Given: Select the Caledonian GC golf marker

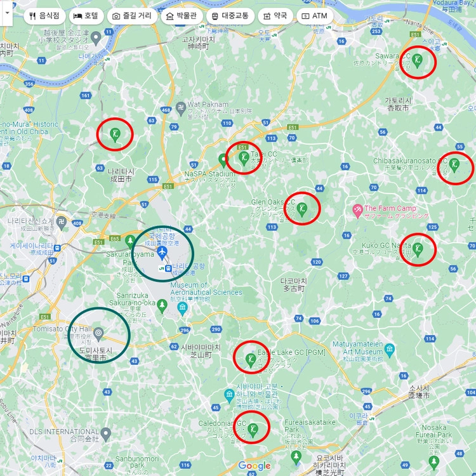Looking at the screenshot, I should (253, 430).
